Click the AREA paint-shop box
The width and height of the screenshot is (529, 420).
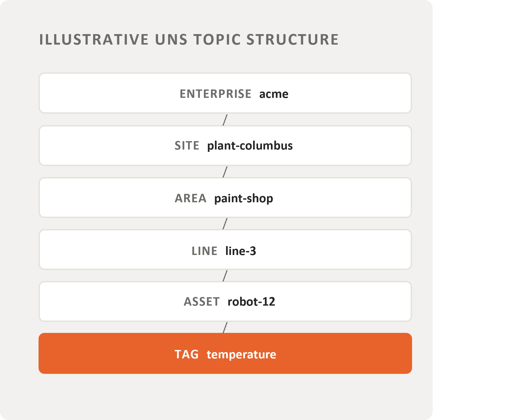225,198
